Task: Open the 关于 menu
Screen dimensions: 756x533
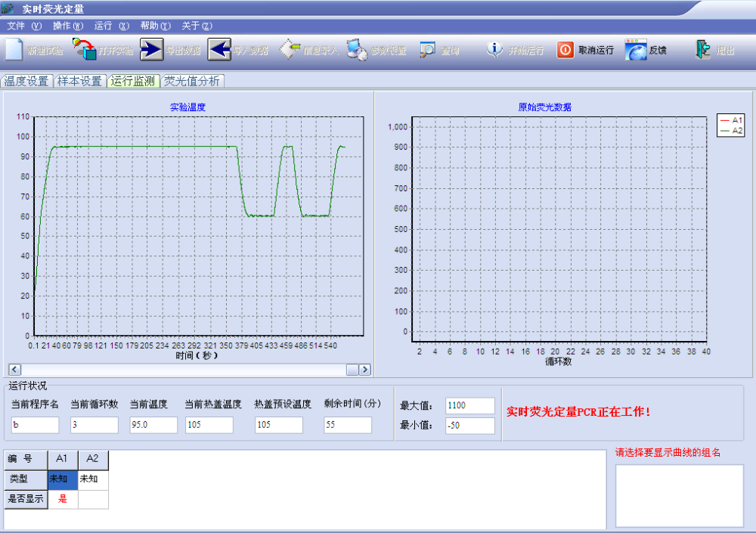Action: (197, 26)
